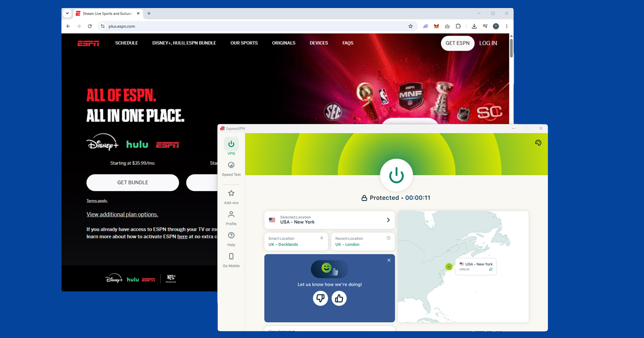Select Smart Location UK - Docklands

pos(296,241)
